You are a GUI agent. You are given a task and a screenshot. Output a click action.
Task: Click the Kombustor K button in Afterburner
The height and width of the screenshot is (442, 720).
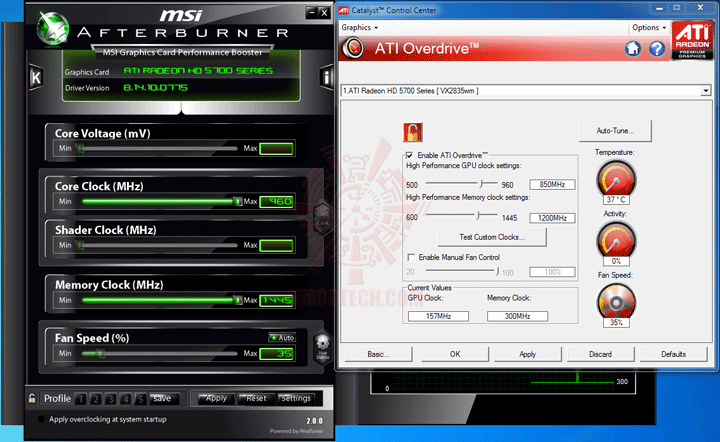click(36, 77)
